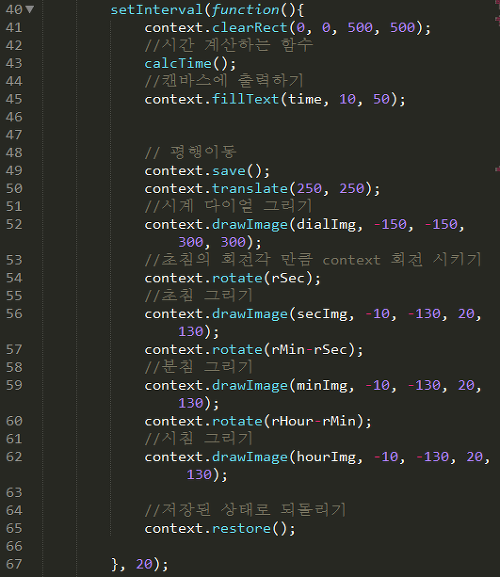Click line number 52 in gutter
Screen dimensions: 500x577
pyautogui.click(x=14, y=224)
